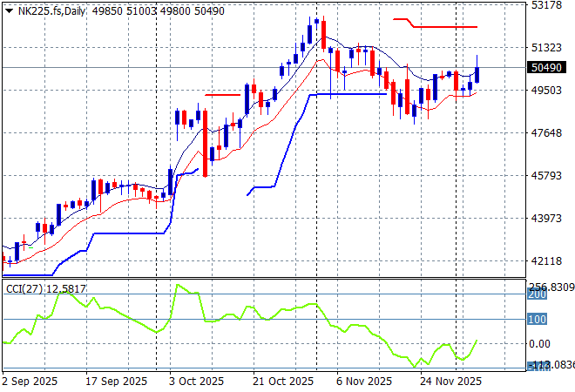Select the 24 Nov 2025 date label
This screenshot has height=392, width=575.
451,382
